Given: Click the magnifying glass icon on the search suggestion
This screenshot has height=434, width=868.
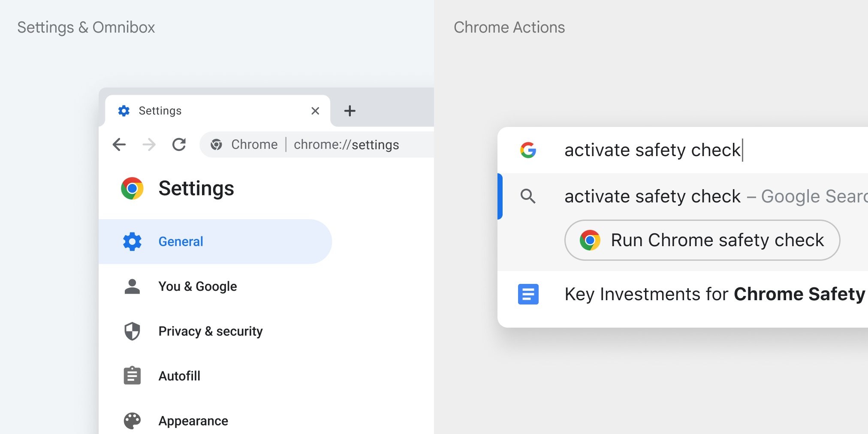Looking at the screenshot, I should (x=528, y=196).
